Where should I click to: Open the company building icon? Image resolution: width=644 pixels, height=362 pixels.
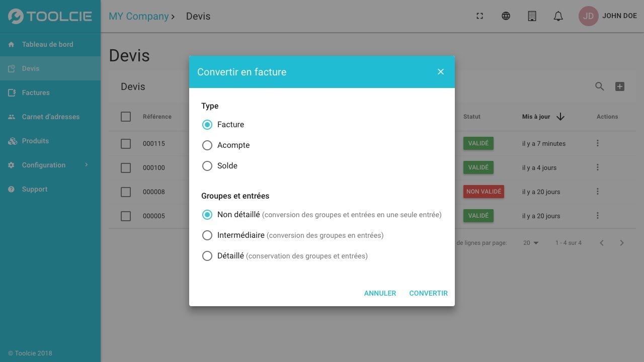coord(532,16)
